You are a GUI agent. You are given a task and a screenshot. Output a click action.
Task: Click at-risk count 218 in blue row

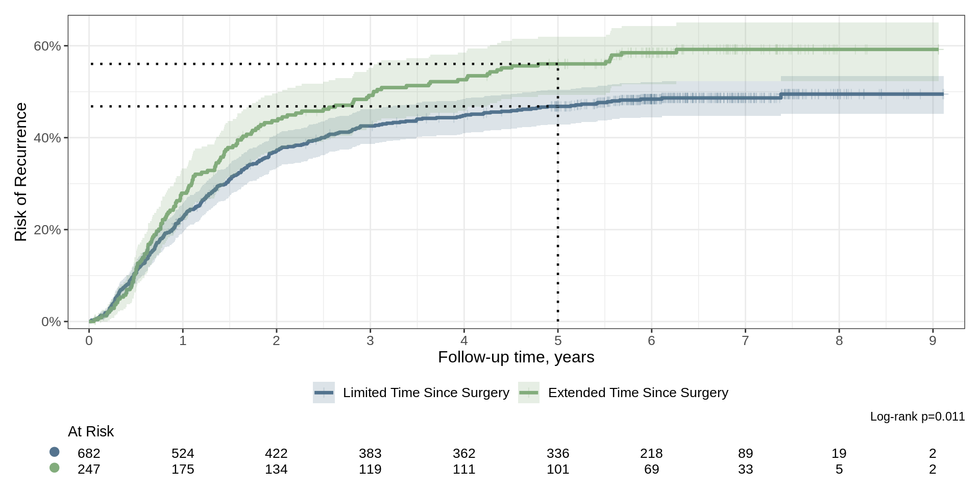click(651, 453)
